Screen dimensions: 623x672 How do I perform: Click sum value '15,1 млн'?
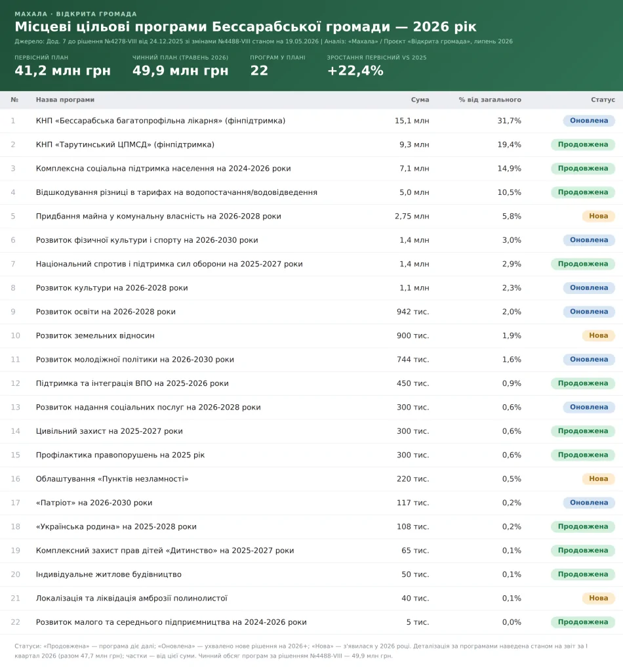[x=411, y=121]
